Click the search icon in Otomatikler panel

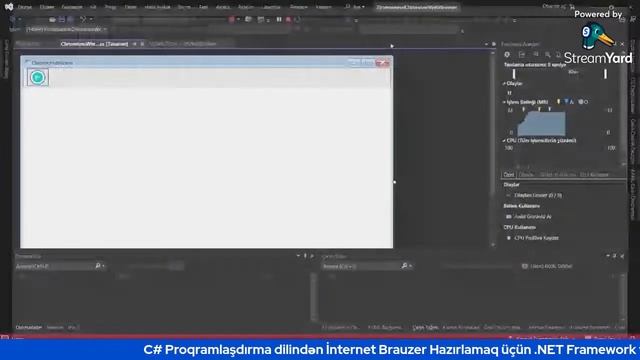(98, 266)
